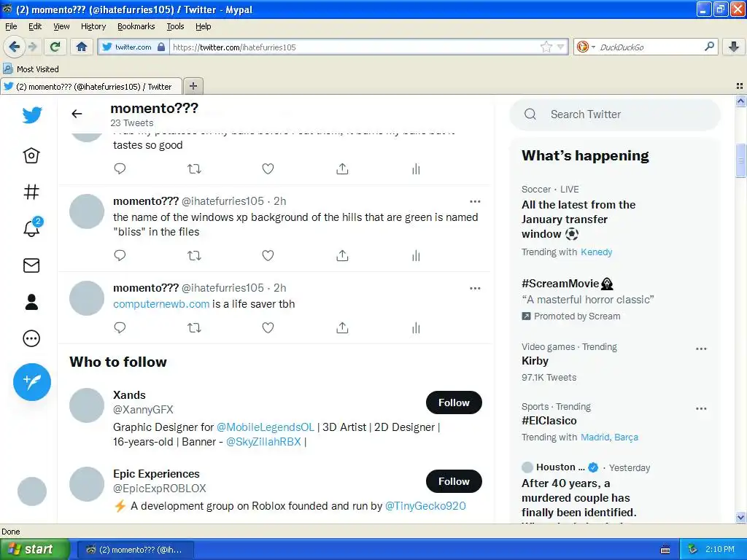747x560 pixels.
Task: Open the Home icon in Twitter sidebar
Action: (31, 156)
